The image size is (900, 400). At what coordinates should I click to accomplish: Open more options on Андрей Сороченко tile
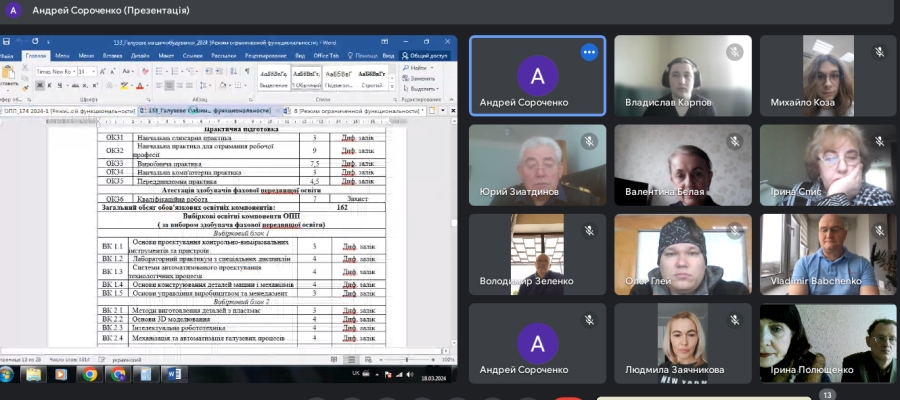coord(589,52)
